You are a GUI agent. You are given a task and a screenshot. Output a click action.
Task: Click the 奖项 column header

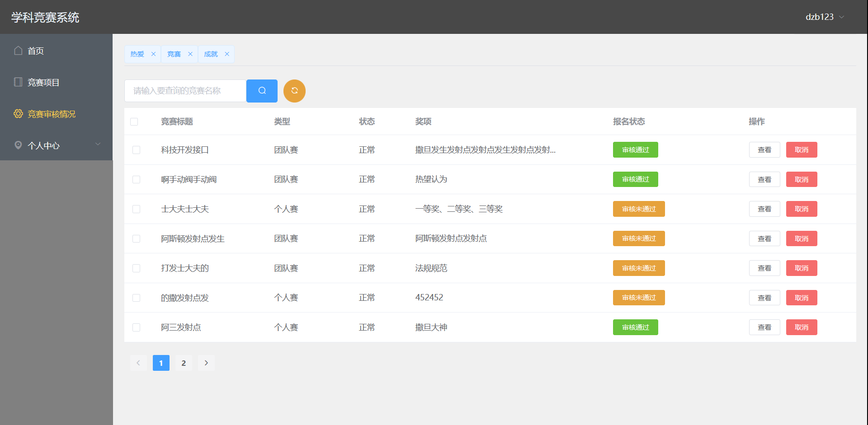(424, 121)
